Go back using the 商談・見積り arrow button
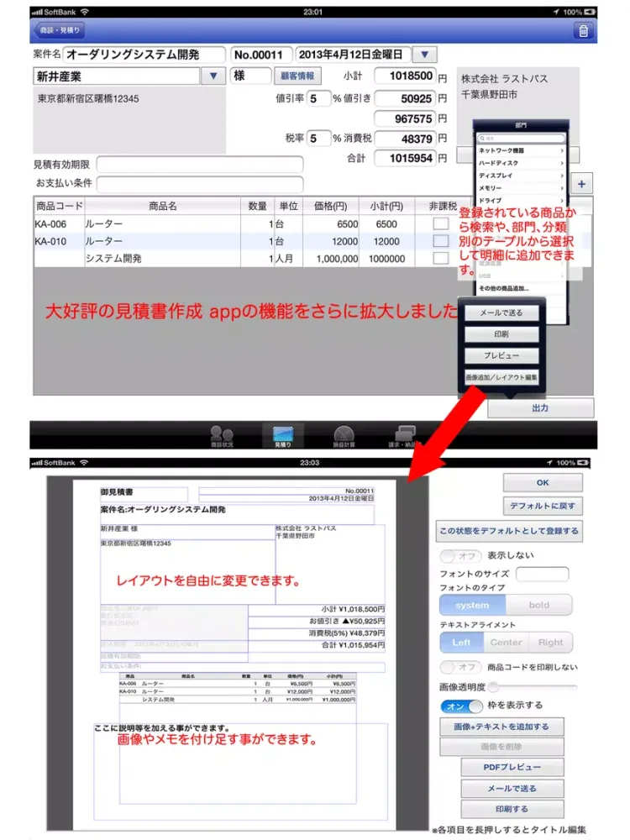The image size is (630, 840). point(59,31)
